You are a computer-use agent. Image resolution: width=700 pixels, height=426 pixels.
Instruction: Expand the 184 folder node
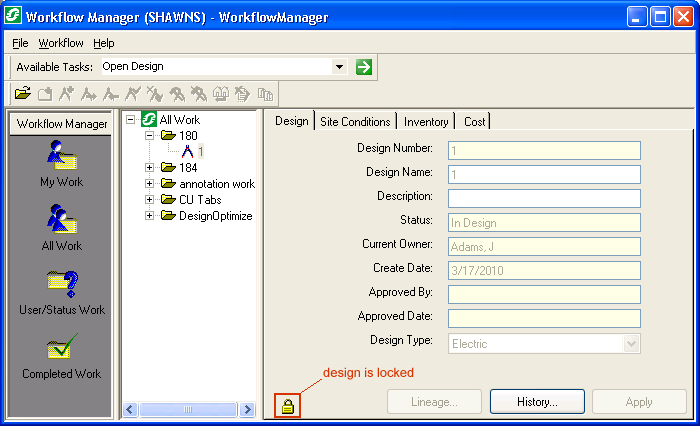click(x=150, y=167)
